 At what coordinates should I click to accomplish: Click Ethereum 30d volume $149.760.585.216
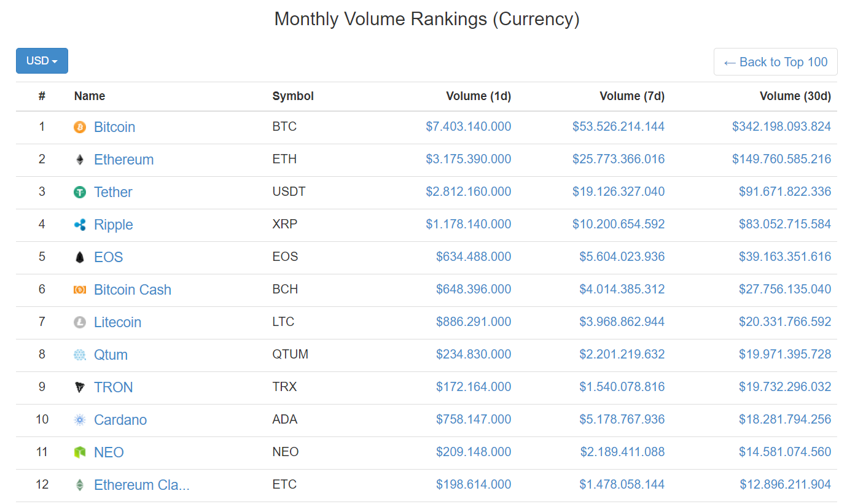(x=781, y=159)
